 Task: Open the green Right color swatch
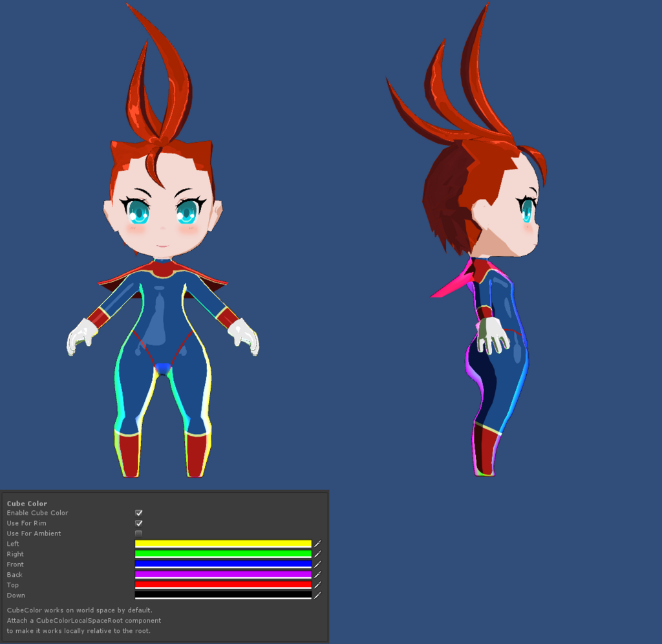tap(223, 554)
